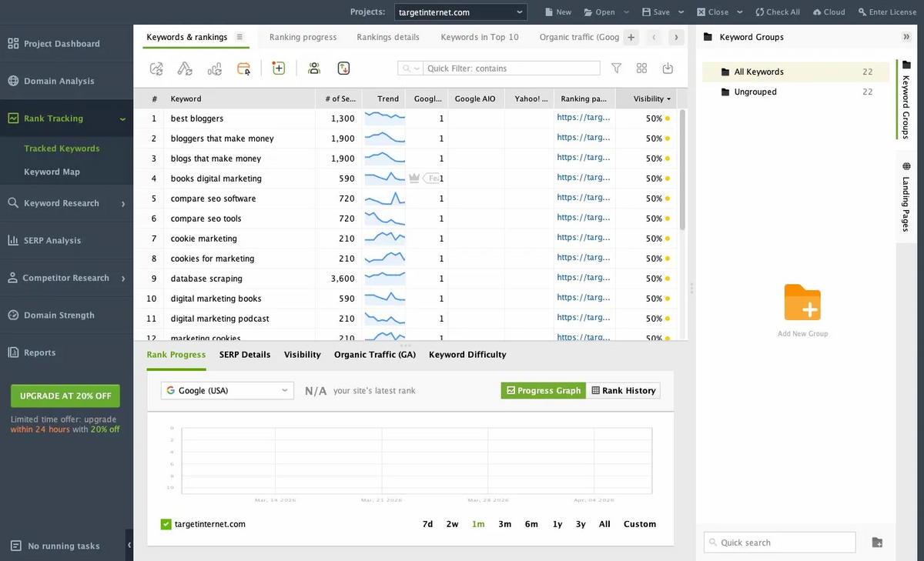Add a new workspace tab with plus
Screen dimensions: 924x561
(x=631, y=37)
